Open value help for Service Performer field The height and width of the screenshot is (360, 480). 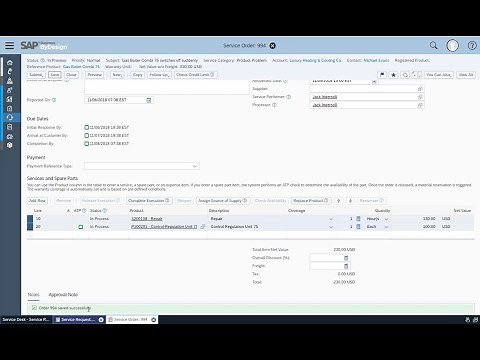(x=420, y=97)
